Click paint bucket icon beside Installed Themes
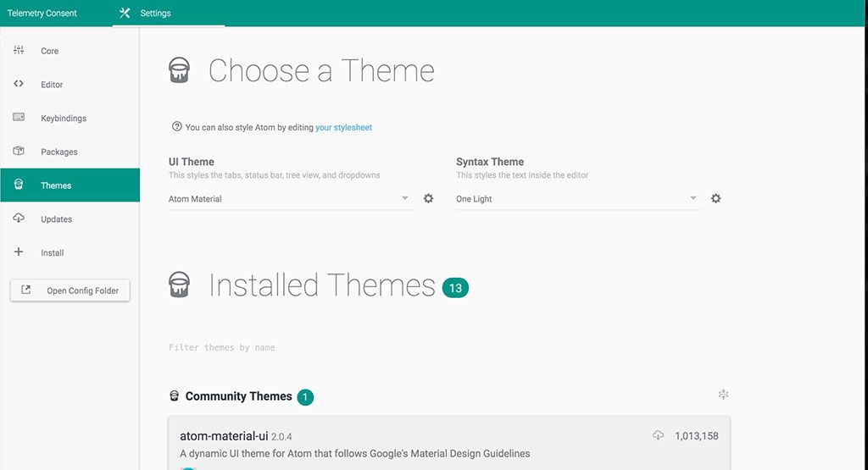Image resolution: width=868 pixels, height=470 pixels. [x=179, y=285]
